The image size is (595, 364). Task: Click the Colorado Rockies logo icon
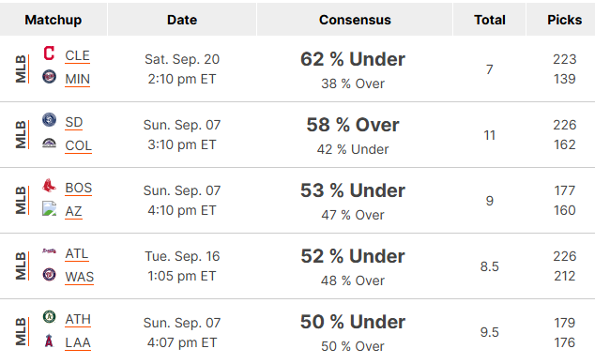[49, 144]
